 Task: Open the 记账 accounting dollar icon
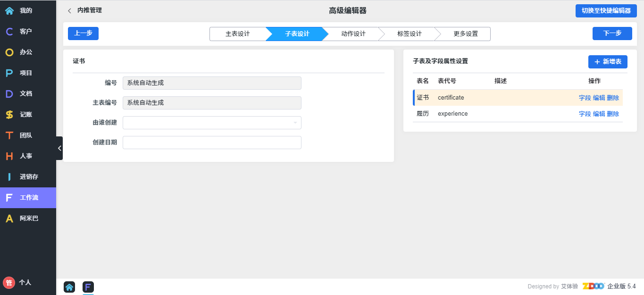coord(9,114)
